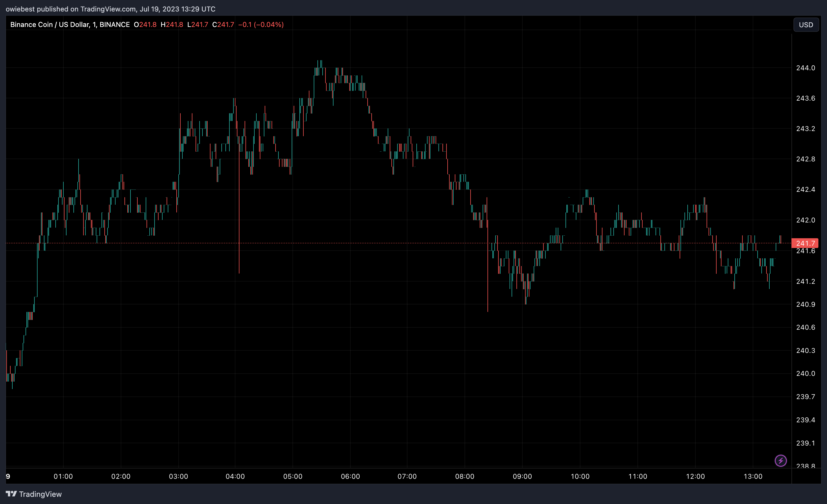Click the 01:00 time axis label
This screenshot has width=827, height=504.
click(63, 476)
